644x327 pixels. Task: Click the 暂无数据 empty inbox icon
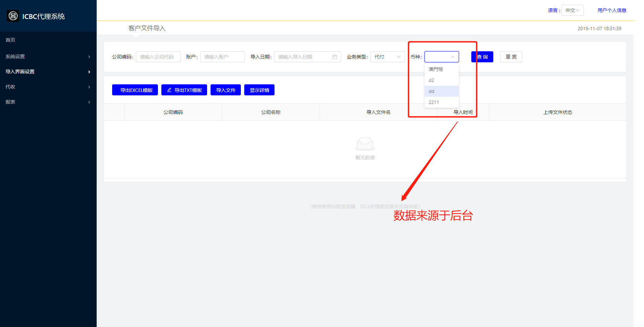click(x=365, y=144)
